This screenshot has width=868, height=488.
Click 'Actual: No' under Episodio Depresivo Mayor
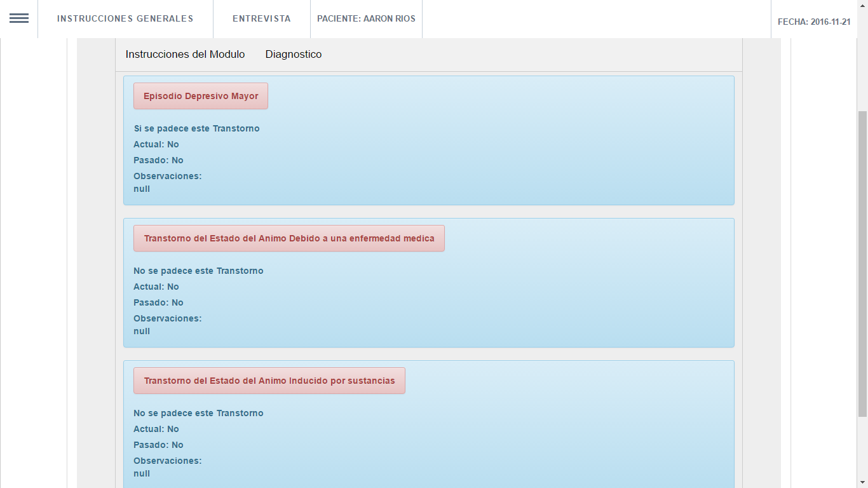point(156,144)
